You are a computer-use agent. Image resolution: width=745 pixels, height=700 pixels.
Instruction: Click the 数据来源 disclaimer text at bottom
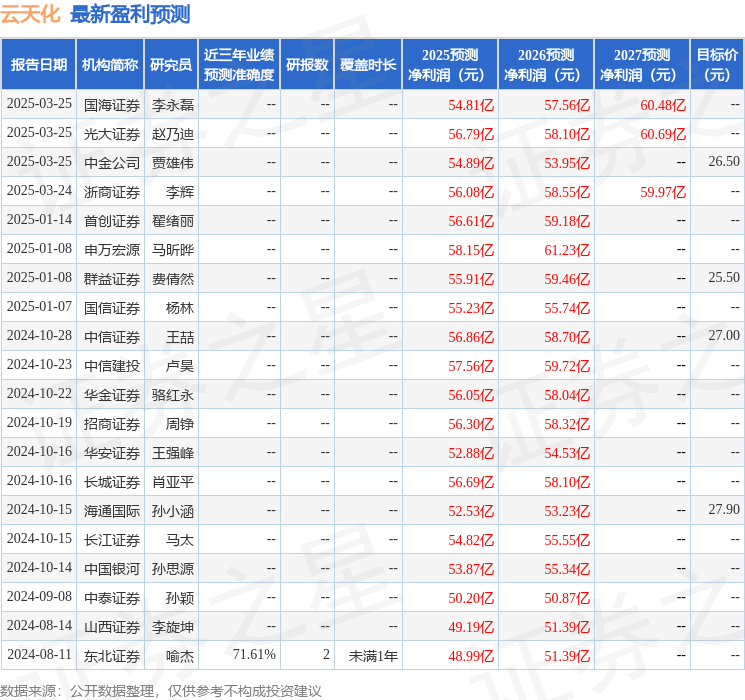click(161, 690)
